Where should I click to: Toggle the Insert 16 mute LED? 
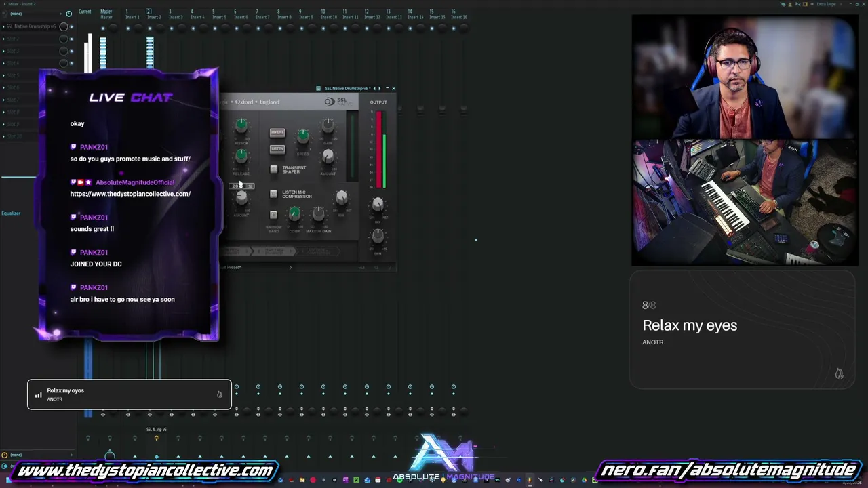454,28
